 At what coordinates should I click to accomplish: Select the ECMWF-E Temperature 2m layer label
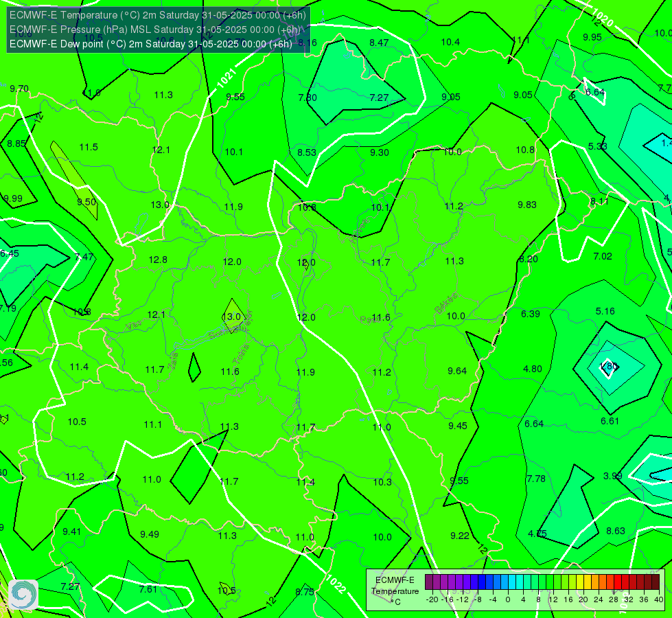(x=158, y=15)
